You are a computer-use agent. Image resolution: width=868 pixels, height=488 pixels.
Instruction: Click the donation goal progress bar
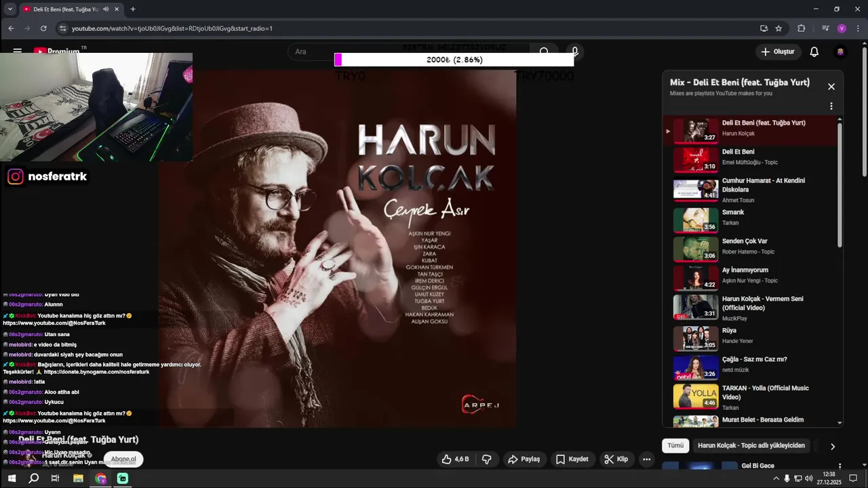454,60
